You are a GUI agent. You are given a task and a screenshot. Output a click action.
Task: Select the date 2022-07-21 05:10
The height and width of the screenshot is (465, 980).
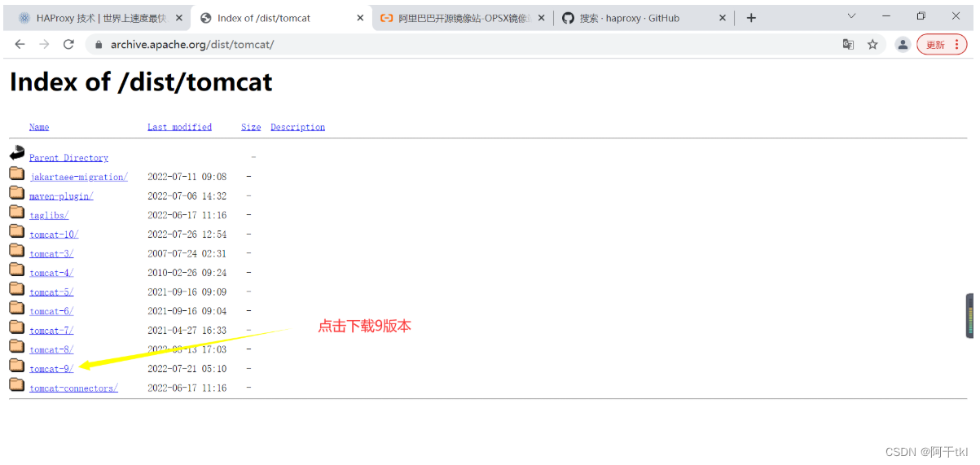tap(187, 370)
